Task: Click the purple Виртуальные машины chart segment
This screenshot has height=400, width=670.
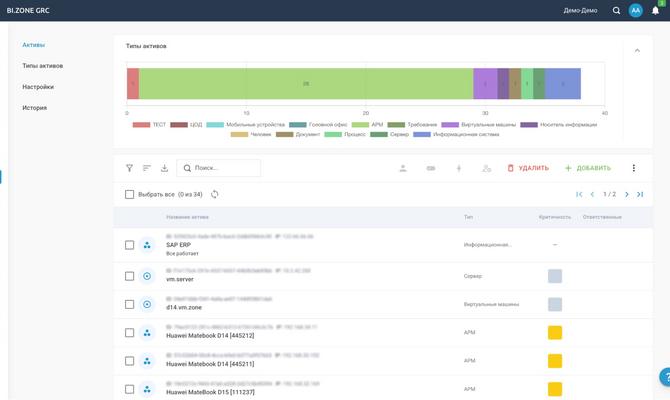Action: 485,84
